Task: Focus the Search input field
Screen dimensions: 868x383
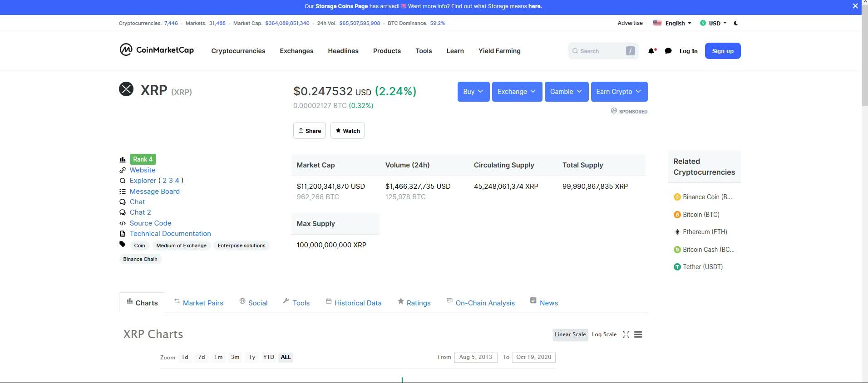Action: click(599, 51)
